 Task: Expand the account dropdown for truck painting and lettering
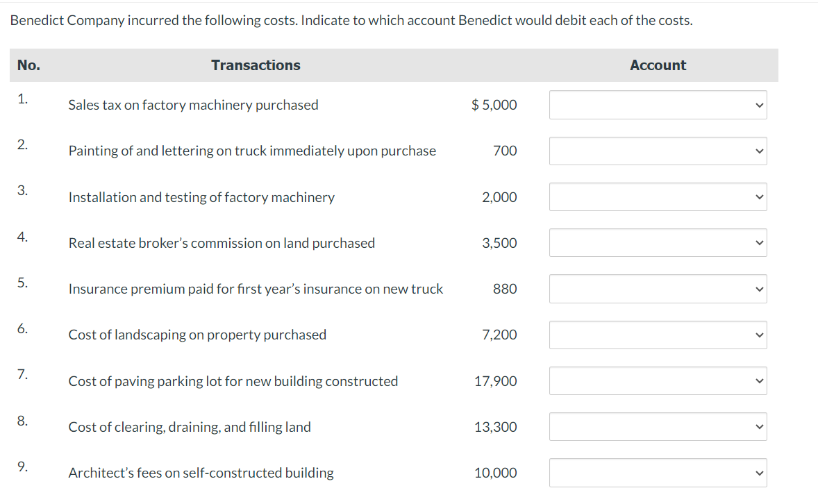coord(658,151)
